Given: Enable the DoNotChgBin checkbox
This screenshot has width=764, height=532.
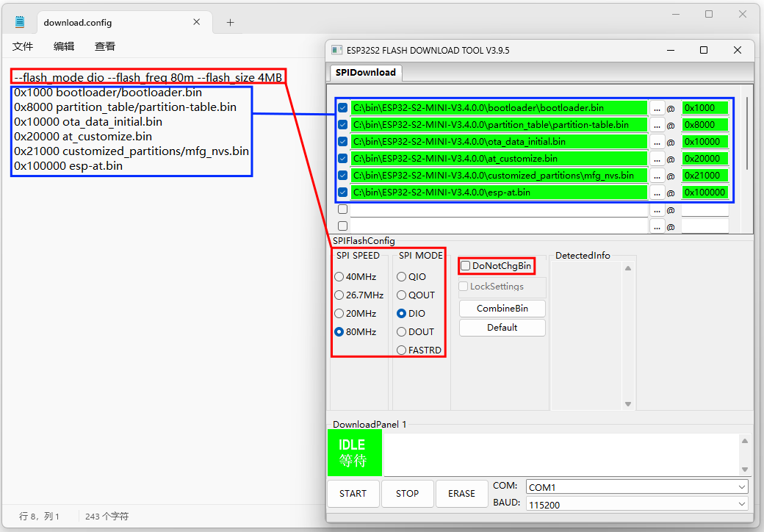Looking at the screenshot, I should tap(466, 266).
